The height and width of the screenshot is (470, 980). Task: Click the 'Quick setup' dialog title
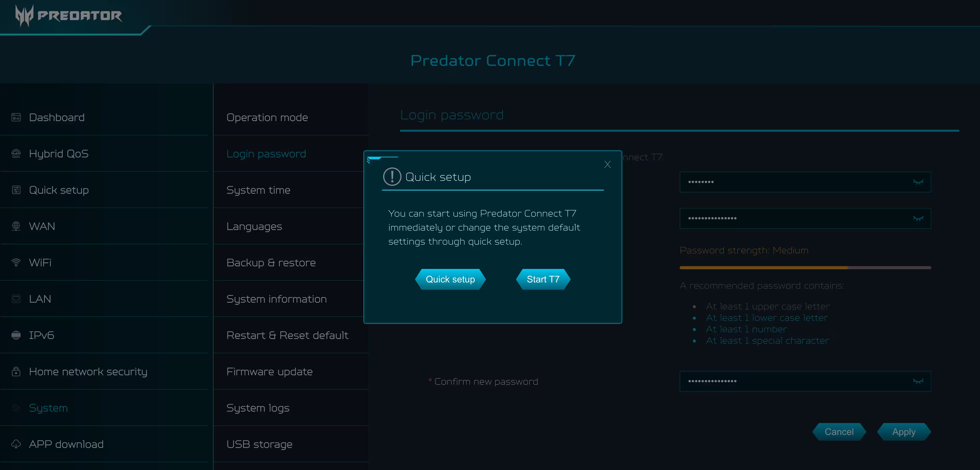pyautogui.click(x=438, y=177)
